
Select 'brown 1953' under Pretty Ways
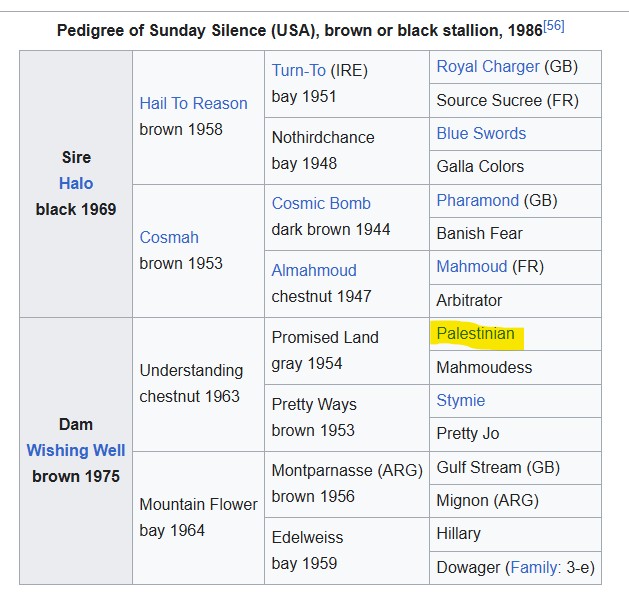tap(313, 431)
